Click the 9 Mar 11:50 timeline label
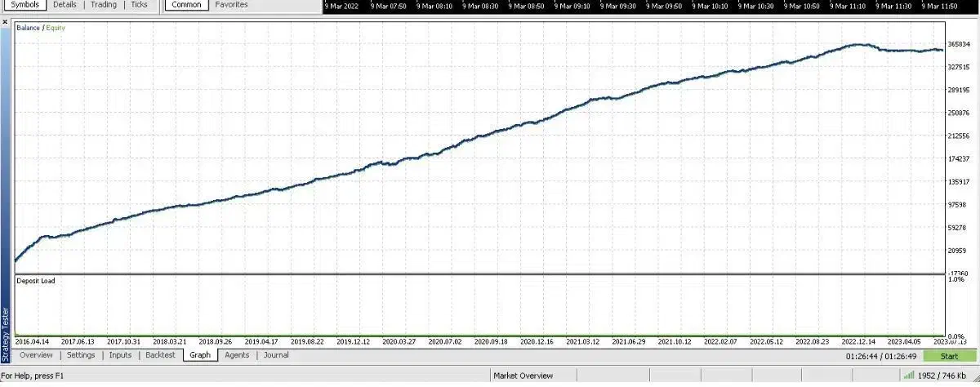This screenshot has height=387, width=980. (938, 6)
